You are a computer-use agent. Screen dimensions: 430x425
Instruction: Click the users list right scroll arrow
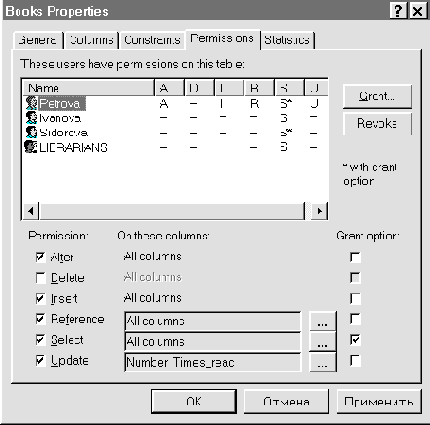[319, 211]
